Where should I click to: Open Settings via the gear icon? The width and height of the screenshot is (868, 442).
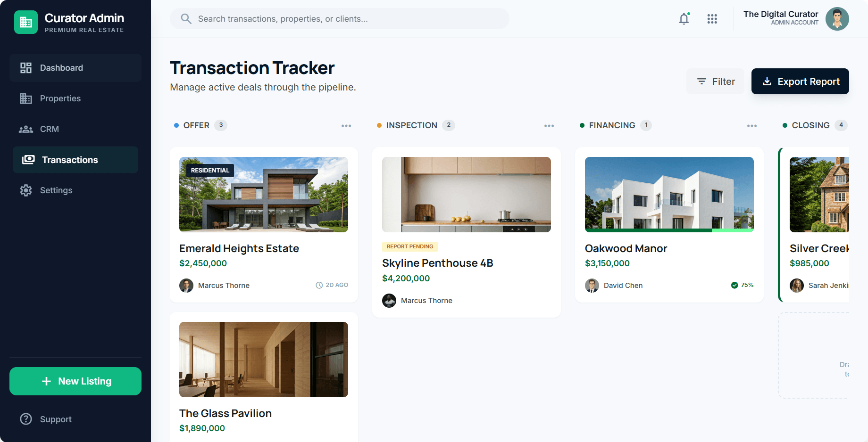point(26,190)
